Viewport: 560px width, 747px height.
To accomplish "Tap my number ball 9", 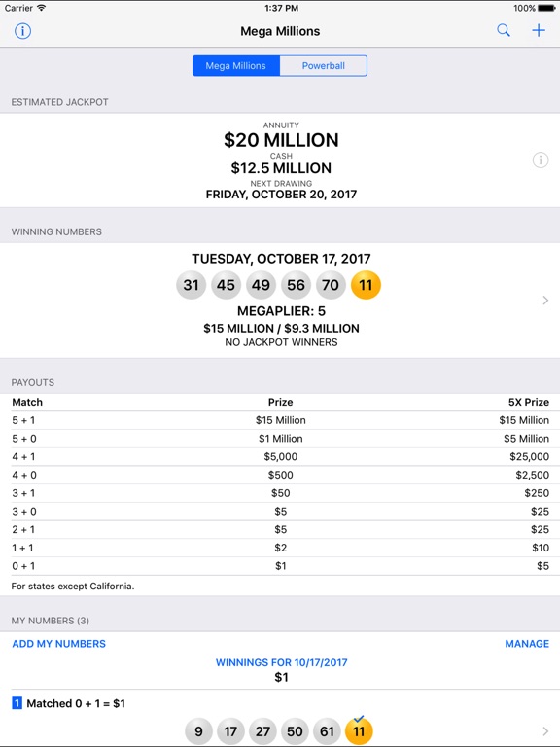I will (x=198, y=730).
